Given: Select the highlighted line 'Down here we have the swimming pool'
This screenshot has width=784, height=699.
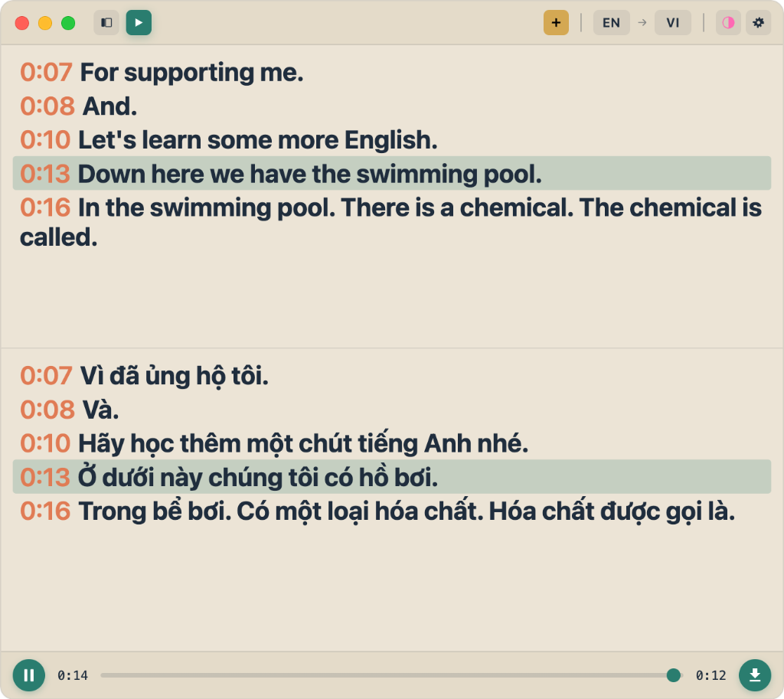Looking at the screenshot, I should 309,174.
